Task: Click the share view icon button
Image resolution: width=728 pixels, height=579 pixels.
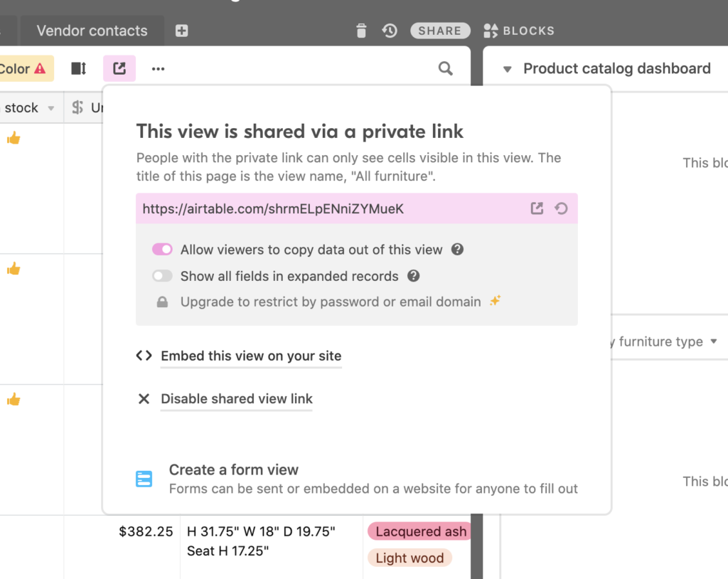Action: click(119, 68)
